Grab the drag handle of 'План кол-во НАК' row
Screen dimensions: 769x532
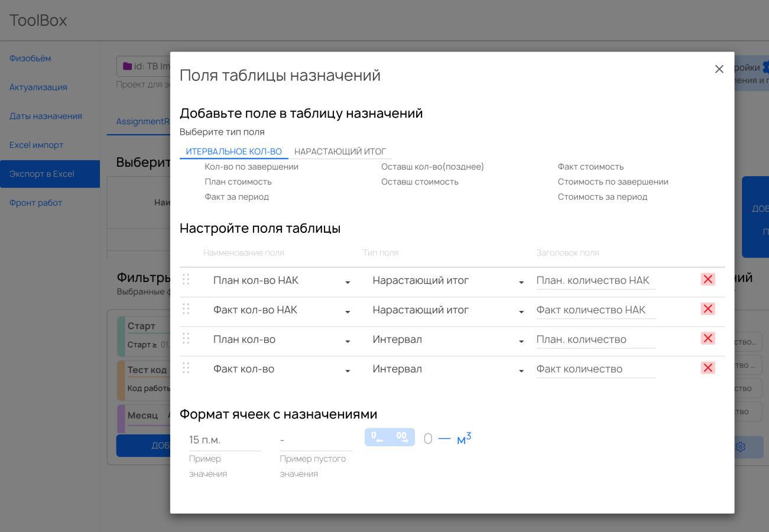pos(186,280)
